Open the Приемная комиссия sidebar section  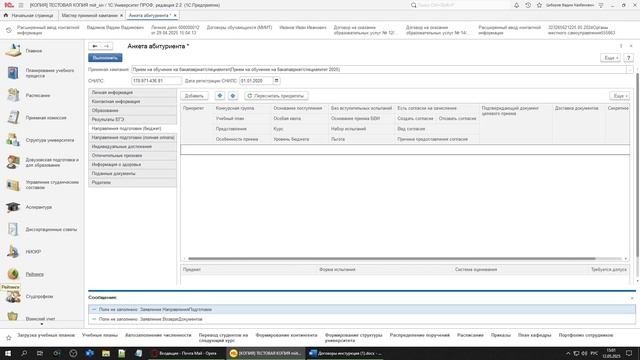click(x=46, y=118)
